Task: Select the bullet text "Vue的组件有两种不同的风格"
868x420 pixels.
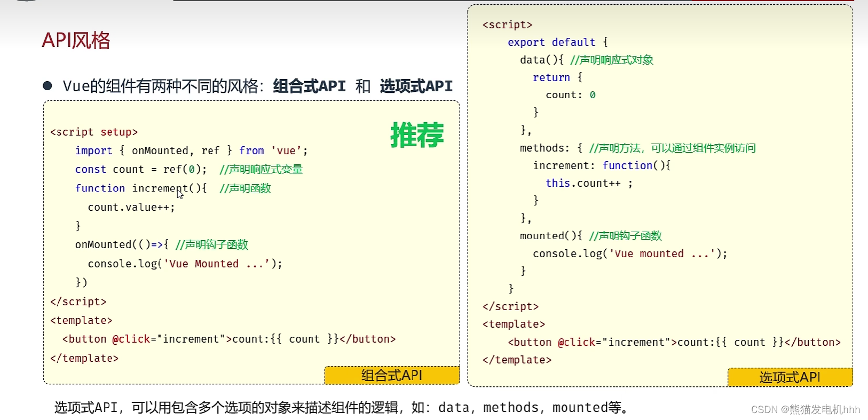Action: click(160, 86)
